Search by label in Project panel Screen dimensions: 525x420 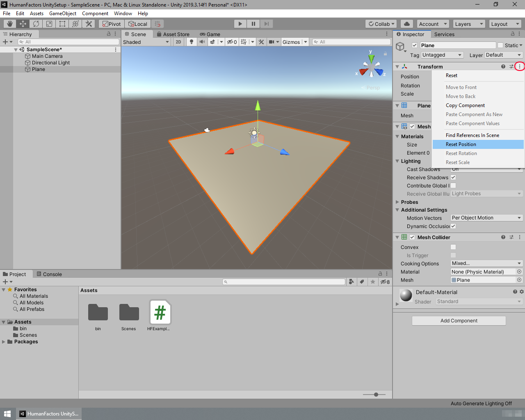(362, 282)
